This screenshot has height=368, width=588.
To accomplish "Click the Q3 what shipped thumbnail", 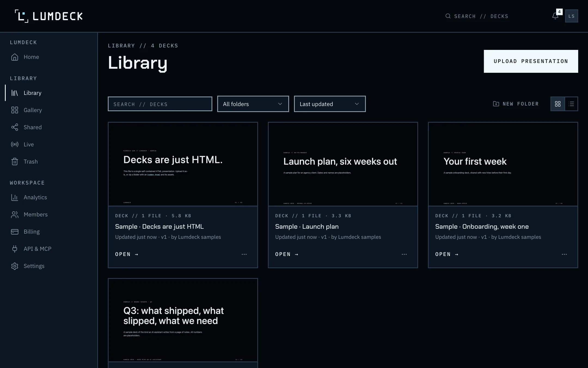I will [x=183, y=320].
